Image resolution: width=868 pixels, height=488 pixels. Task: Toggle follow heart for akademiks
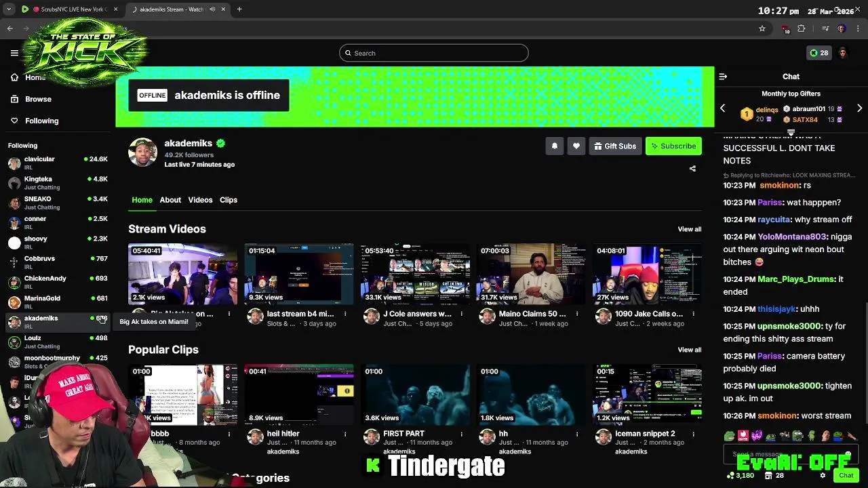[576, 146]
